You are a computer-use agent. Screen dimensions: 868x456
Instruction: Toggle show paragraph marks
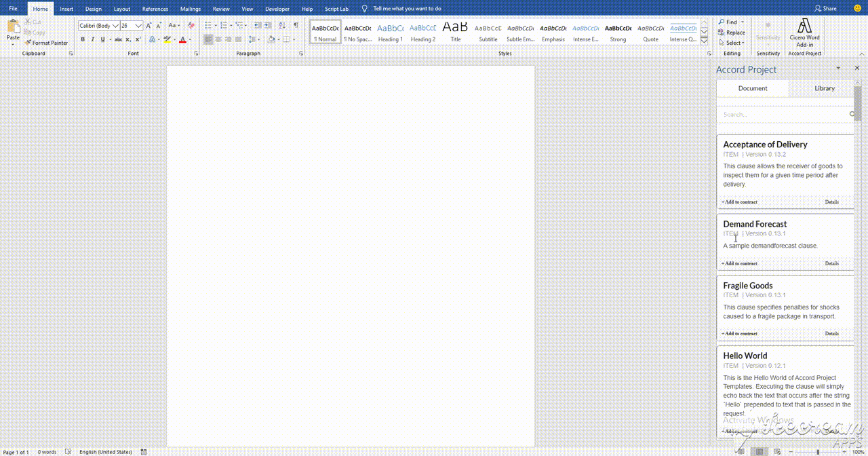coord(296,25)
